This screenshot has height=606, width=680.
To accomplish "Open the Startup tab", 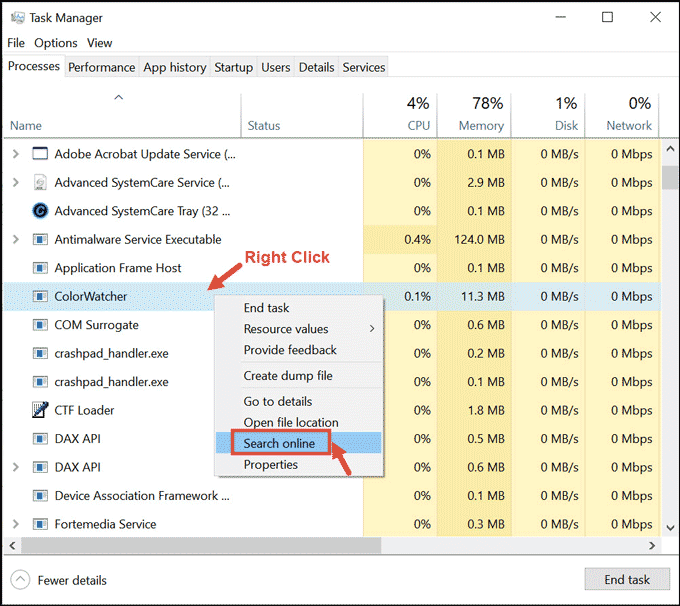I will click(x=233, y=67).
